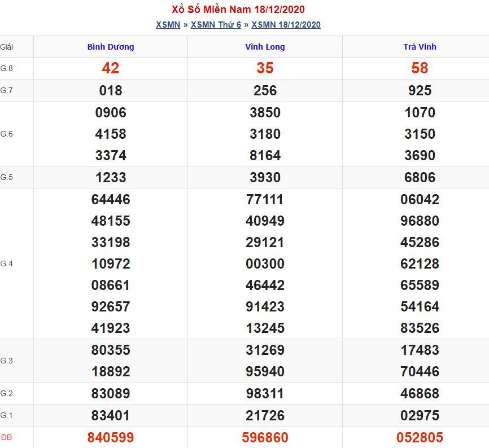Click the ĐB row label

pyautogui.click(x=6, y=437)
